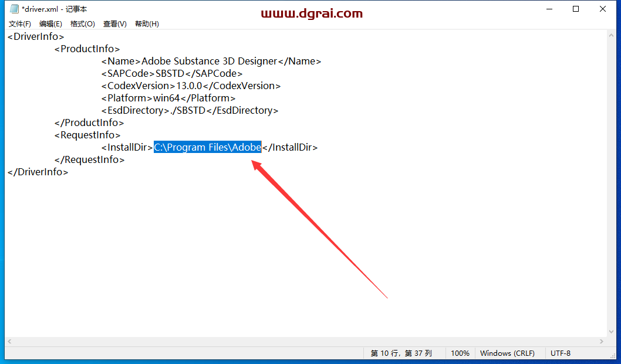Click the Platform win64 line
The height and width of the screenshot is (364, 621).
coord(168,98)
